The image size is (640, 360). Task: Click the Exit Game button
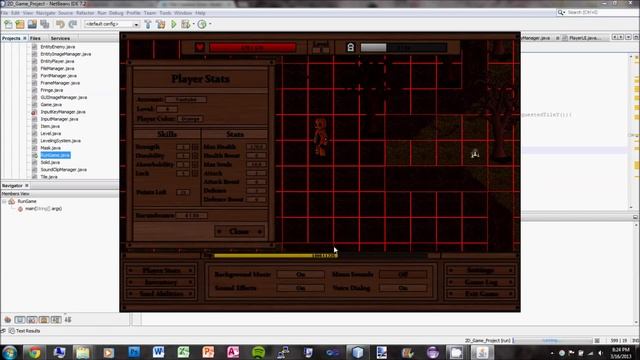tap(481, 293)
